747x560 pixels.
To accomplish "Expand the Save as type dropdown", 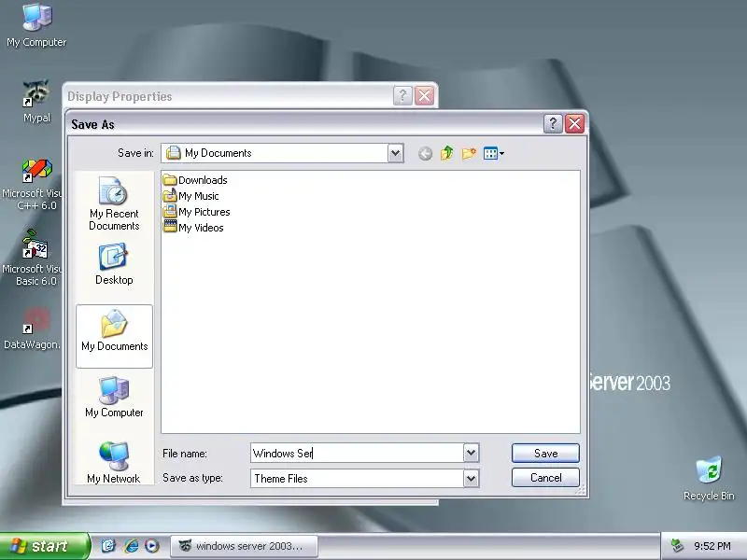I will click(x=471, y=478).
